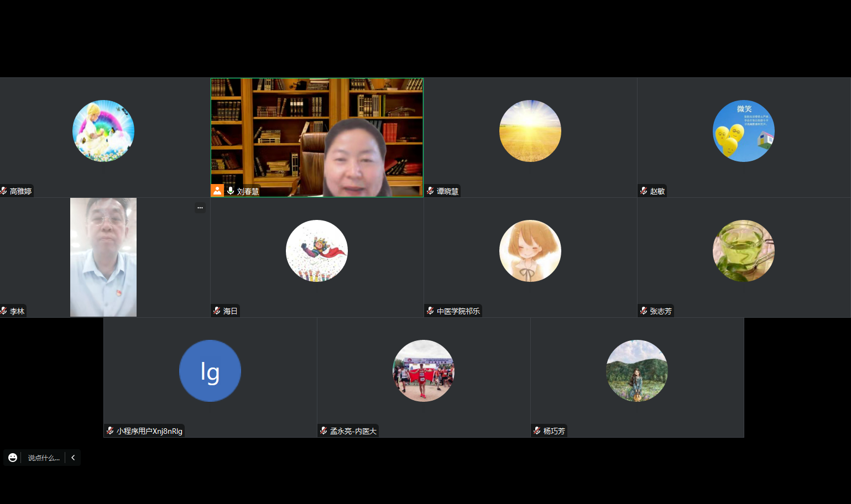Click the muted mic icon beside 中医学院祁乐
The height and width of the screenshot is (504, 851).
430,311
